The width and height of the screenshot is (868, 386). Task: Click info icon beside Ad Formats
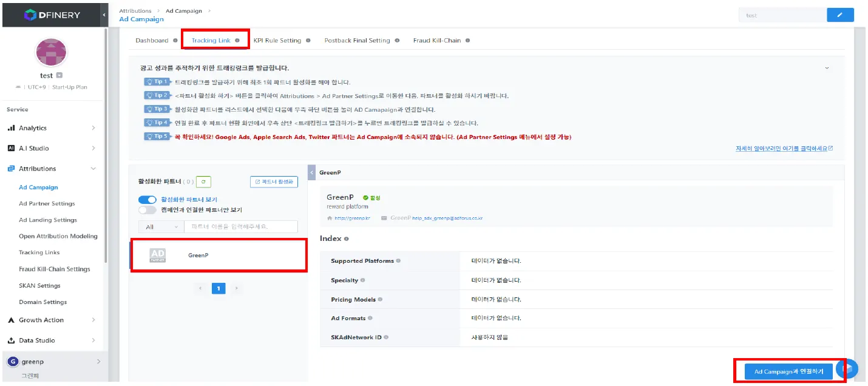coord(370,318)
